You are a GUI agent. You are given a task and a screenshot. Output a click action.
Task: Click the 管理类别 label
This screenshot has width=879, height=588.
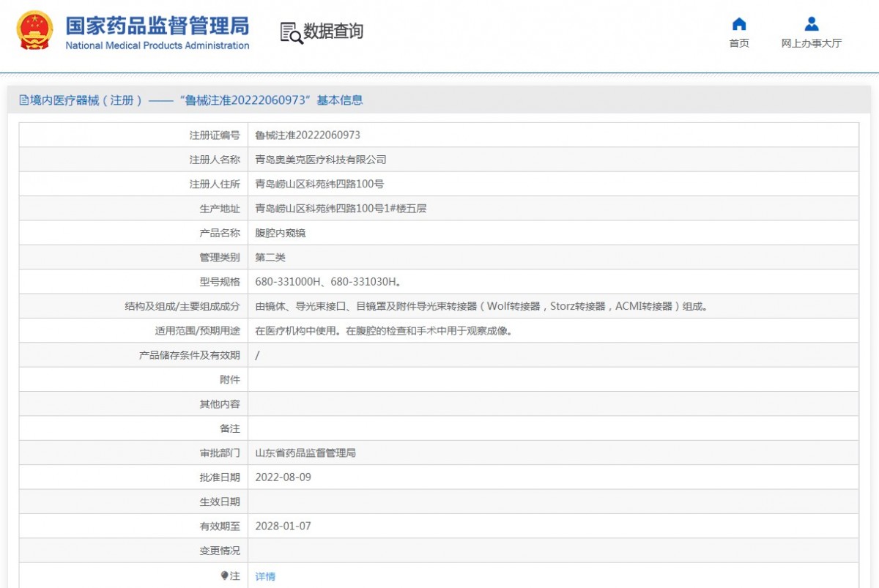(x=220, y=258)
